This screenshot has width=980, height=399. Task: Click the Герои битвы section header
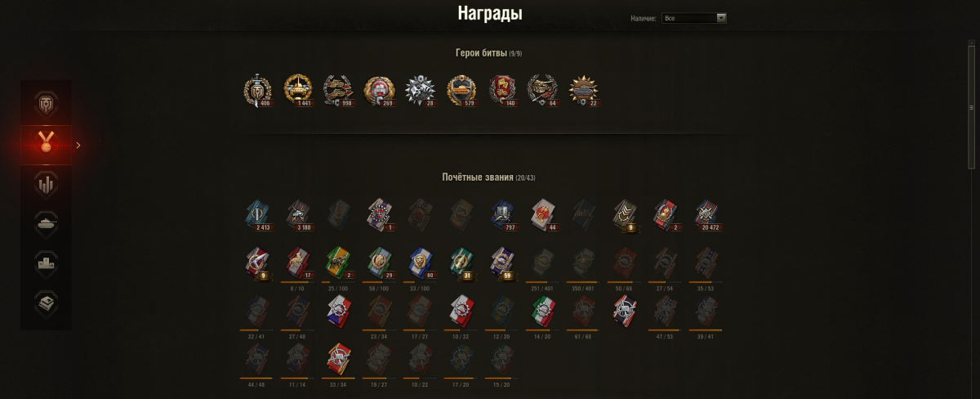tap(489, 53)
